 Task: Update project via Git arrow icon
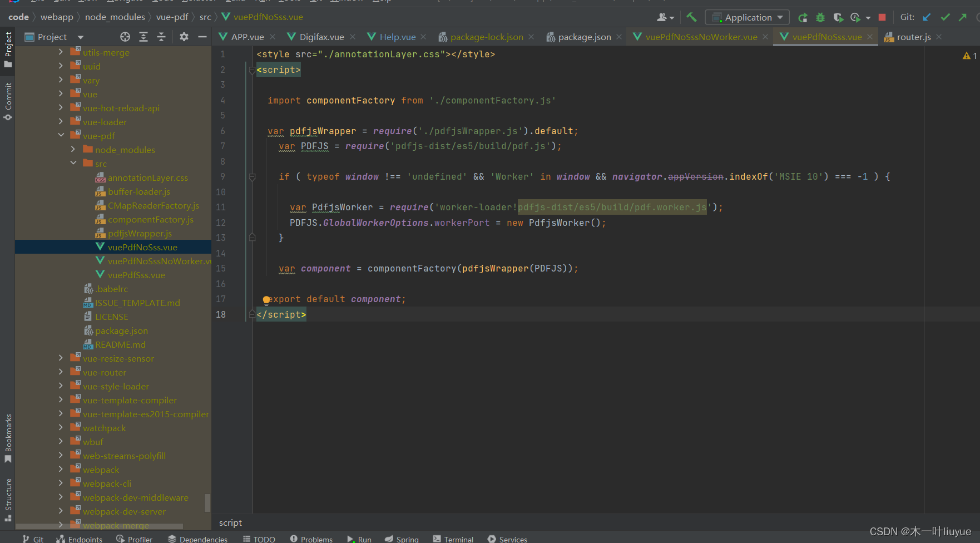coord(927,17)
